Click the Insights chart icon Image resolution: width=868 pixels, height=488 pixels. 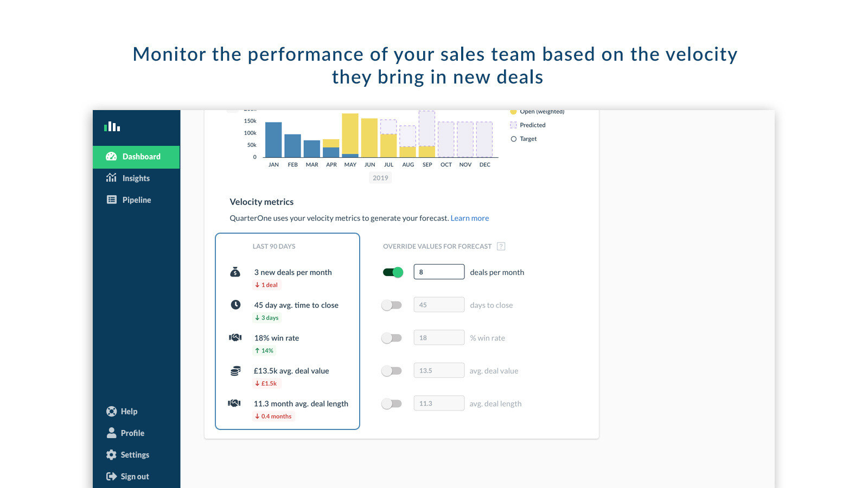111,178
